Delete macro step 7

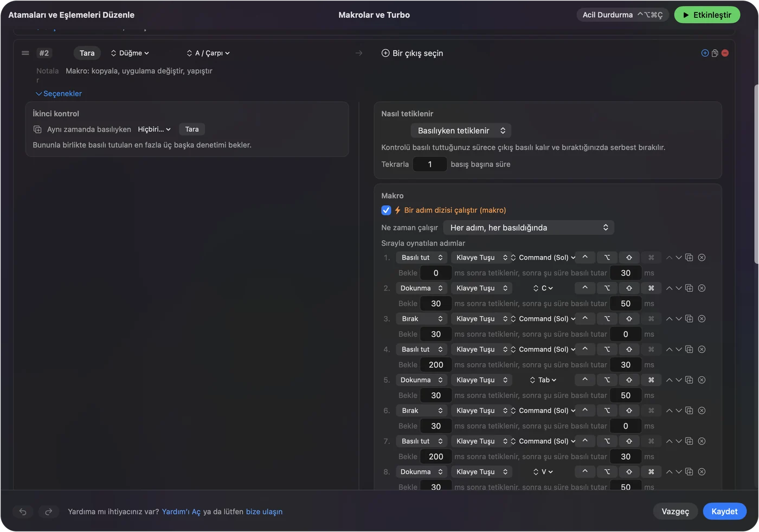click(702, 441)
